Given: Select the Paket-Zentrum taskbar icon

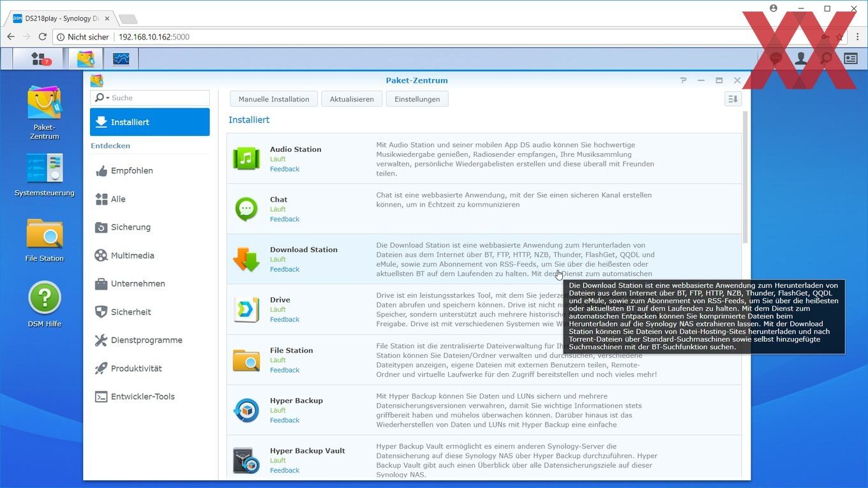Looking at the screenshot, I should click(86, 59).
